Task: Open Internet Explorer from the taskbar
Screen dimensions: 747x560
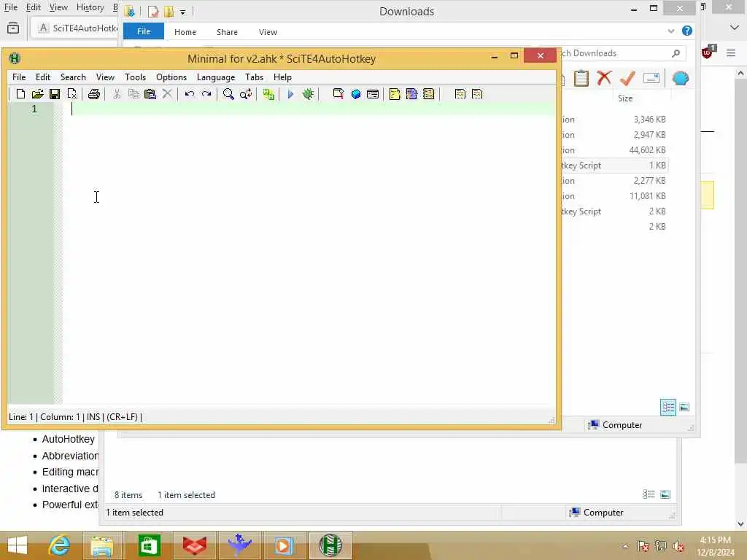Action: [x=59, y=545]
